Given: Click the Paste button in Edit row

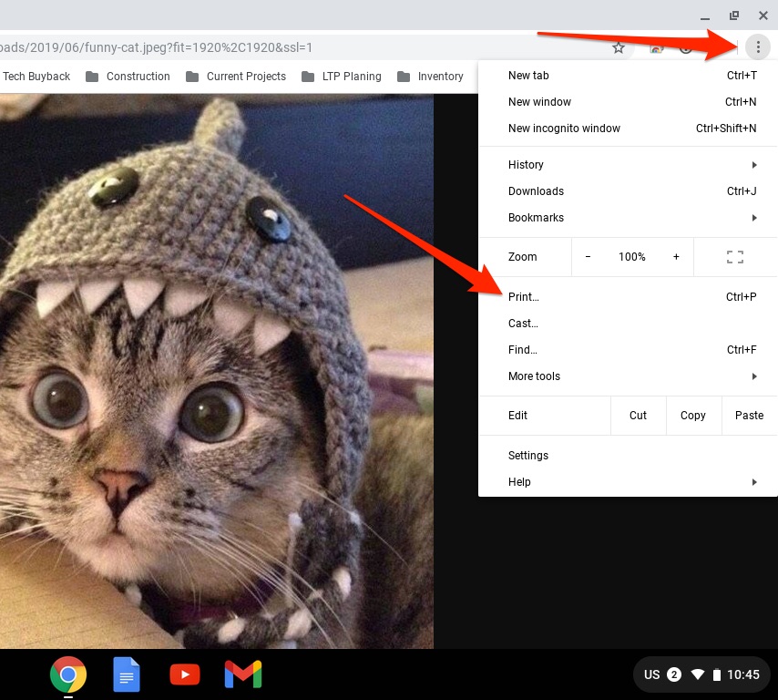Looking at the screenshot, I should (x=749, y=416).
